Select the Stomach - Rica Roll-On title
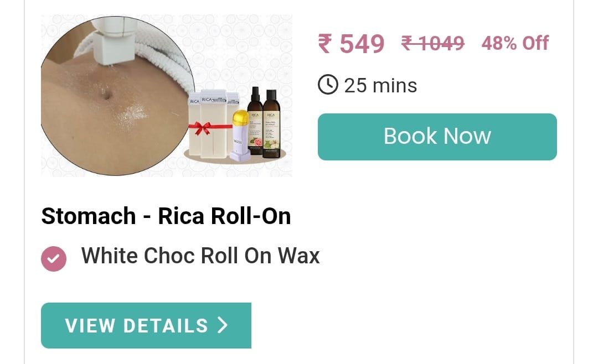The width and height of the screenshot is (598, 364). click(x=166, y=216)
